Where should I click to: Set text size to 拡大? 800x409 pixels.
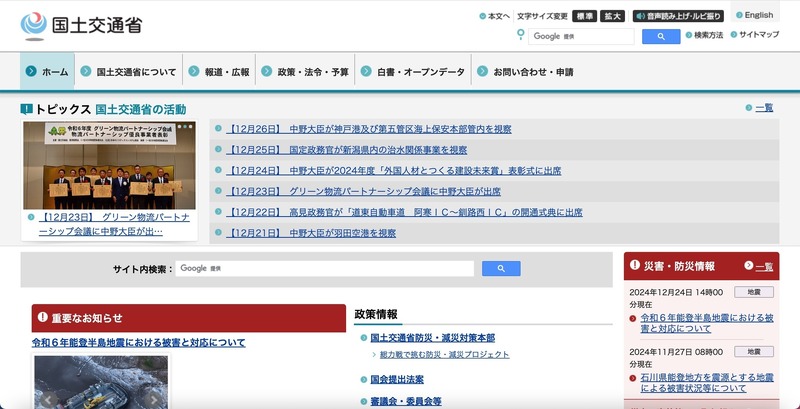tap(613, 16)
